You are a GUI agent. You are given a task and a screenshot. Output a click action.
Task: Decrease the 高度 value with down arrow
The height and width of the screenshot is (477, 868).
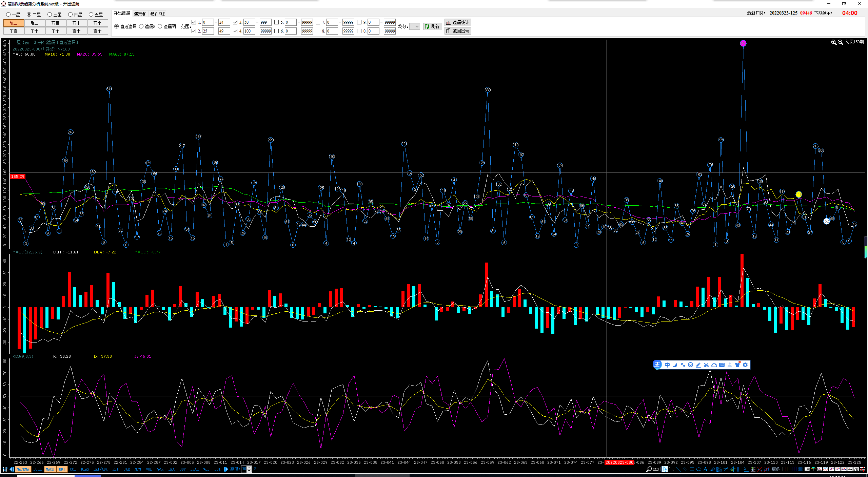[250, 471]
